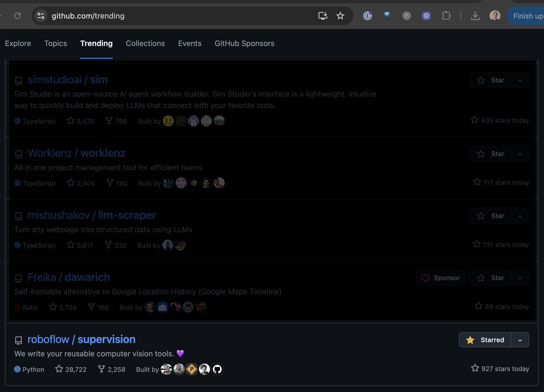The image size is (544, 392).
Task: Click the install app icon in address bar
Action: [323, 16]
